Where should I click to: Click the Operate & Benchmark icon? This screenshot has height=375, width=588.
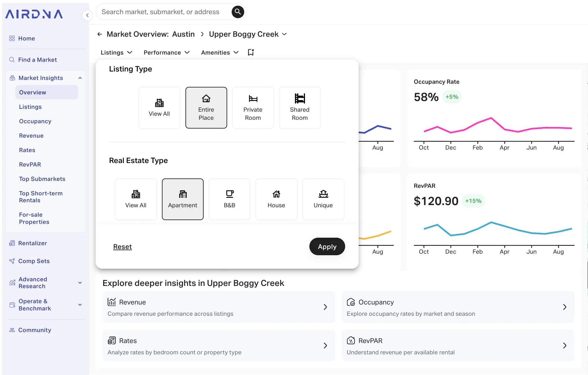(12, 305)
